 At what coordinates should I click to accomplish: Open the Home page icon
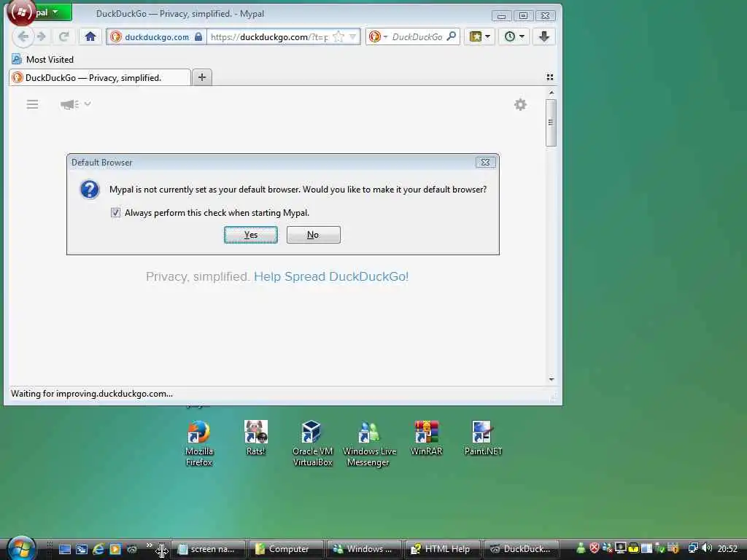click(90, 36)
